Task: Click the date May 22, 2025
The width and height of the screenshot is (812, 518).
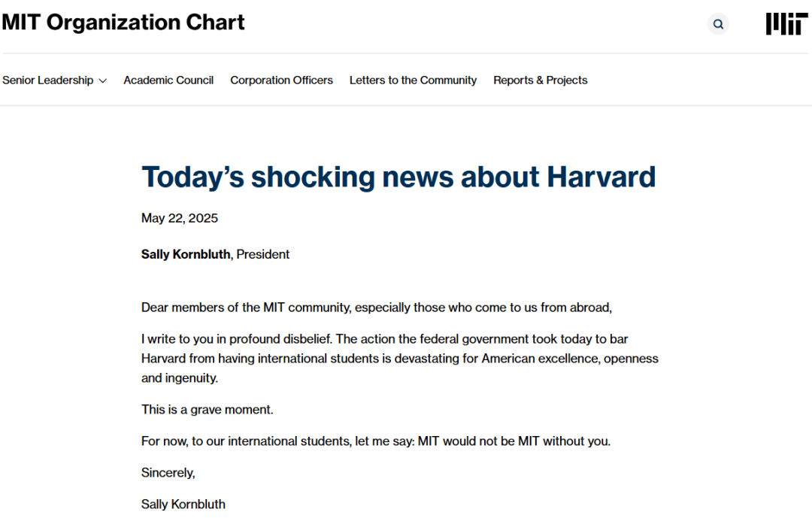Action: 179,218
